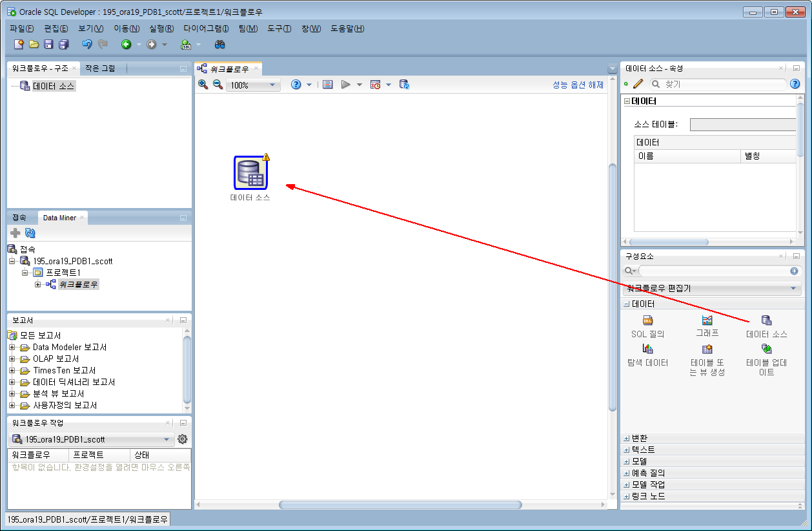Click the 탐색 데이터 component icon
The height and width of the screenshot is (531, 812).
pos(647,349)
